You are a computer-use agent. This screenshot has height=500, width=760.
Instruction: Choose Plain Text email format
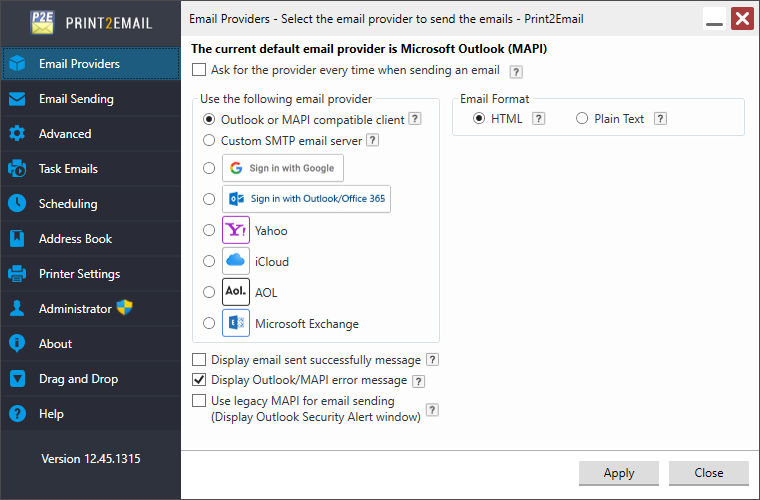coord(582,119)
